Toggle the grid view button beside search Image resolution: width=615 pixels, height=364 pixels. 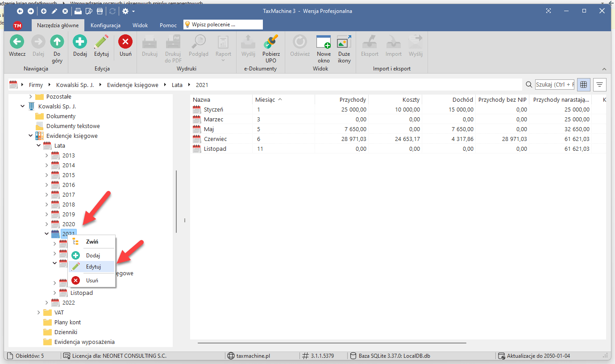[x=583, y=84]
